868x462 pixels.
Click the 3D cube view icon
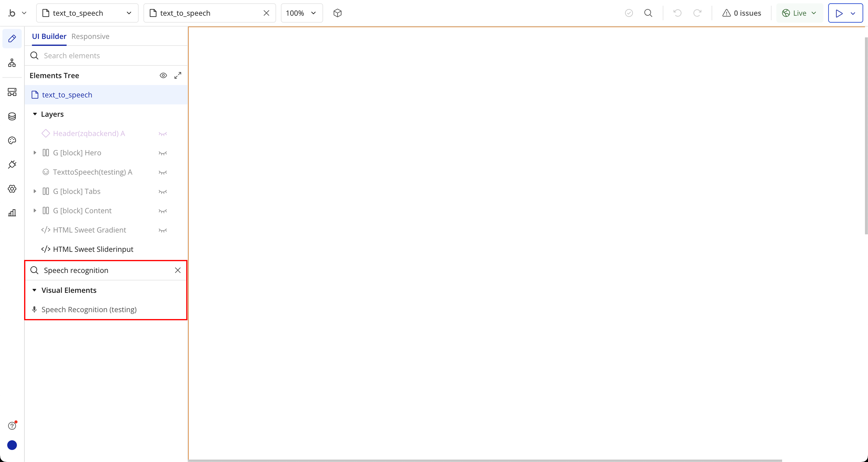click(x=337, y=13)
